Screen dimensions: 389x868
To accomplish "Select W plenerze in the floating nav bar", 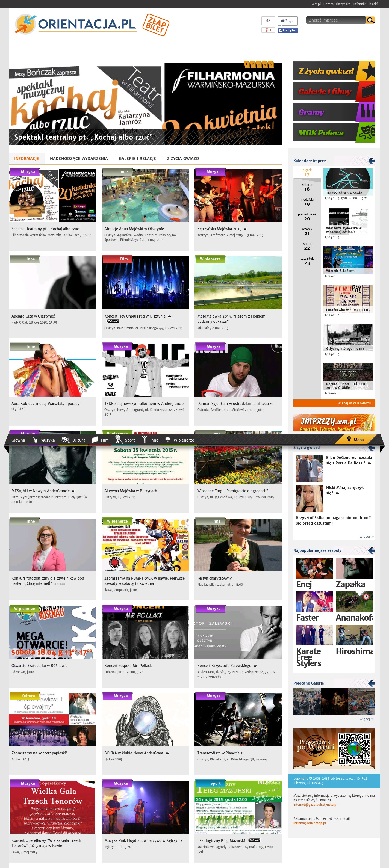I will click(x=179, y=440).
